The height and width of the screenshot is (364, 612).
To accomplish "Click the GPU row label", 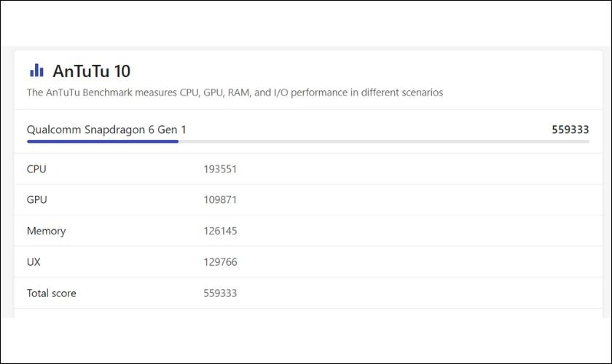I will pos(36,199).
